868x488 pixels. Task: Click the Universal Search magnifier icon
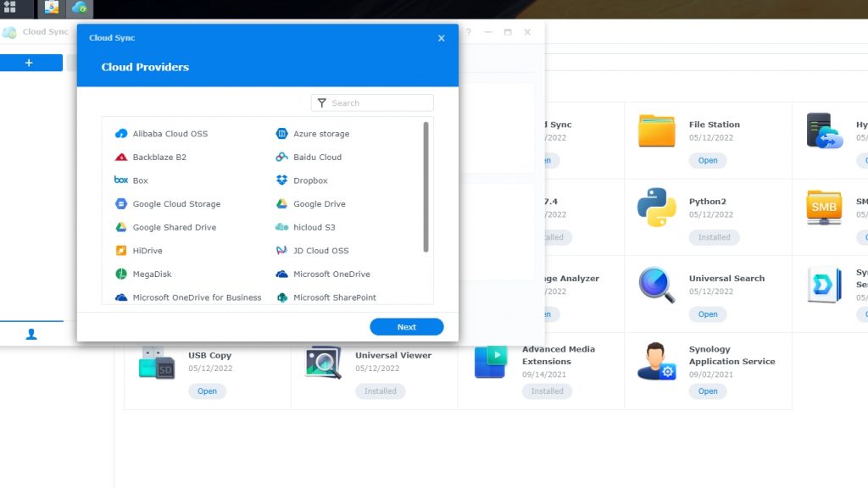click(x=657, y=285)
